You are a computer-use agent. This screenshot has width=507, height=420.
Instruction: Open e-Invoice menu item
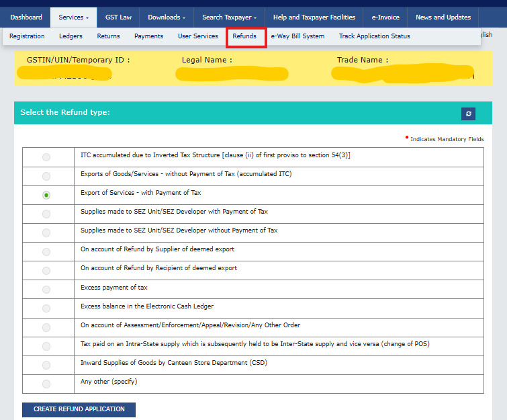[x=385, y=17]
